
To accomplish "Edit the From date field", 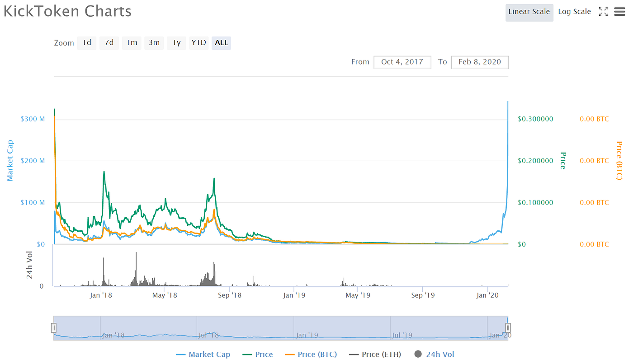I will (x=402, y=62).
